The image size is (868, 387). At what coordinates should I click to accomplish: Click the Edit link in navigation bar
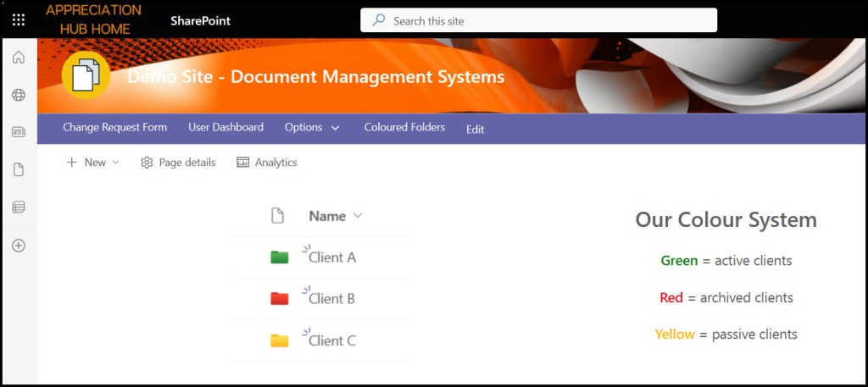(475, 130)
